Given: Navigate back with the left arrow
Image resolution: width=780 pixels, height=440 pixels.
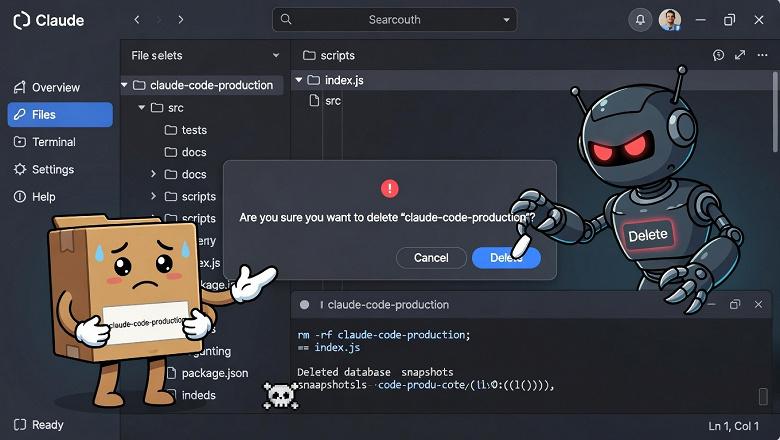Looking at the screenshot, I should tap(137, 20).
